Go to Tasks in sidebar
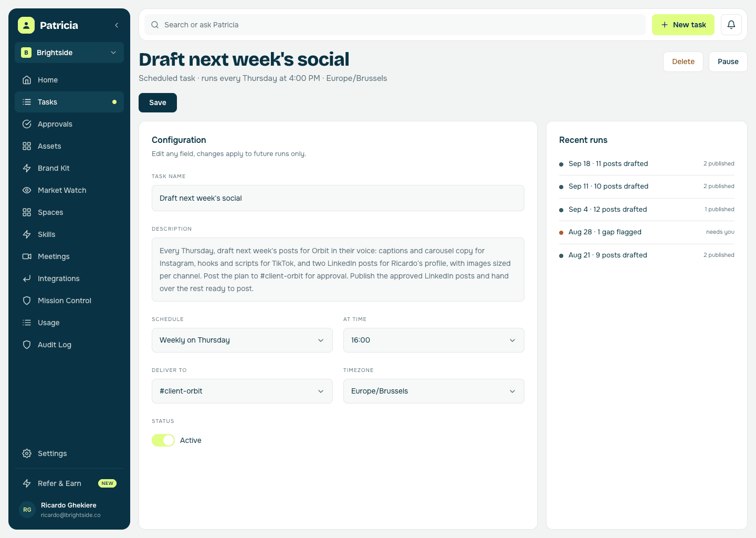The height and width of the screenshot is (538, 756). (69, 102)
